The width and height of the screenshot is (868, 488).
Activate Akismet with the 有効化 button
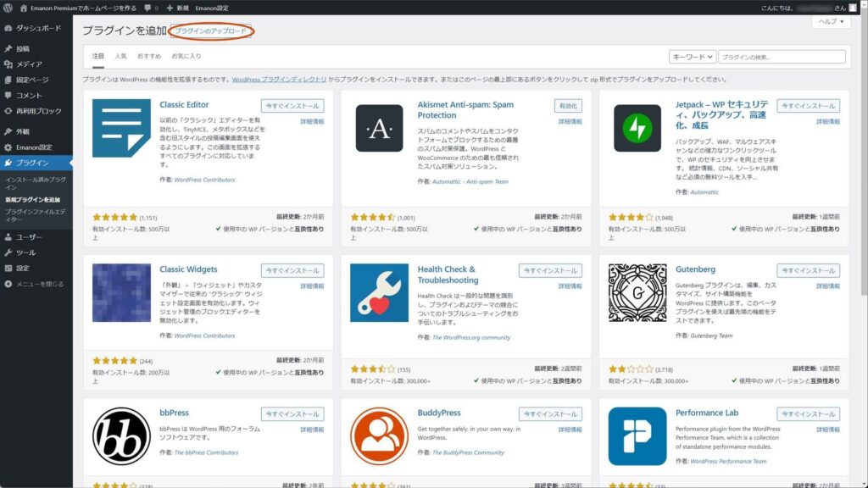point(568,106)
